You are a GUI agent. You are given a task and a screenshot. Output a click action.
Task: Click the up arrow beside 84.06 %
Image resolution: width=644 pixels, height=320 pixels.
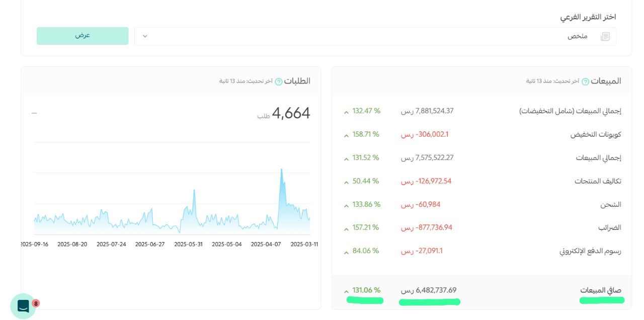tap(346, 252)
